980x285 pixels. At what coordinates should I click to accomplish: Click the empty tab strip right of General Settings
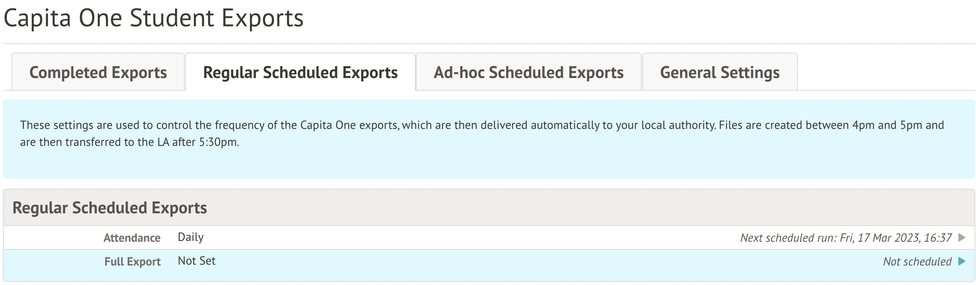pyautogui.click(x=886, y=72)
